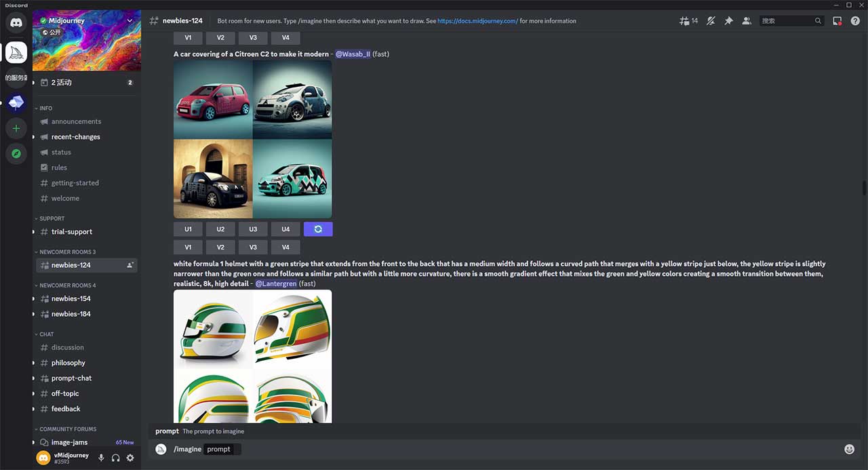Open the help question mark icon
This screenshot has width=868, height=470.
[x=855, y=21]
